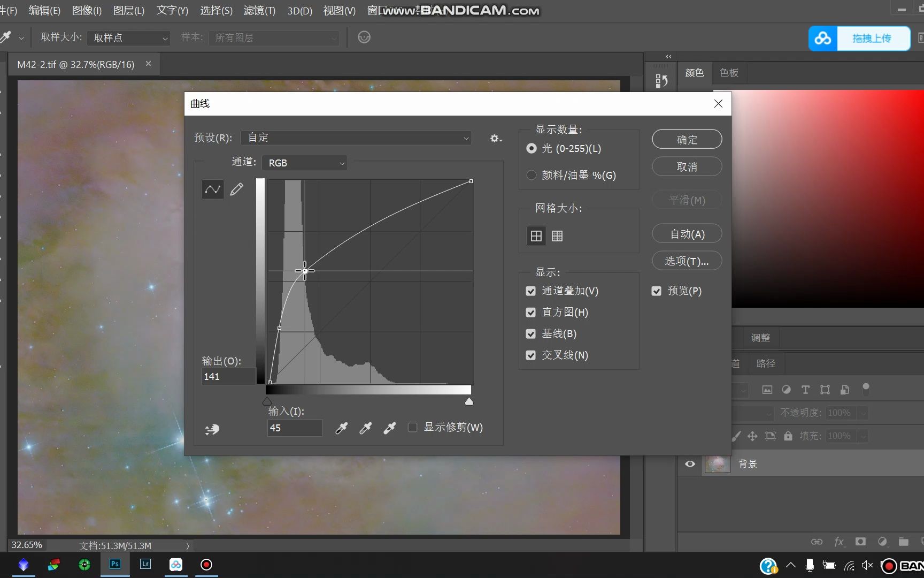Open the curves preset gear options menu

coord(496,138)
